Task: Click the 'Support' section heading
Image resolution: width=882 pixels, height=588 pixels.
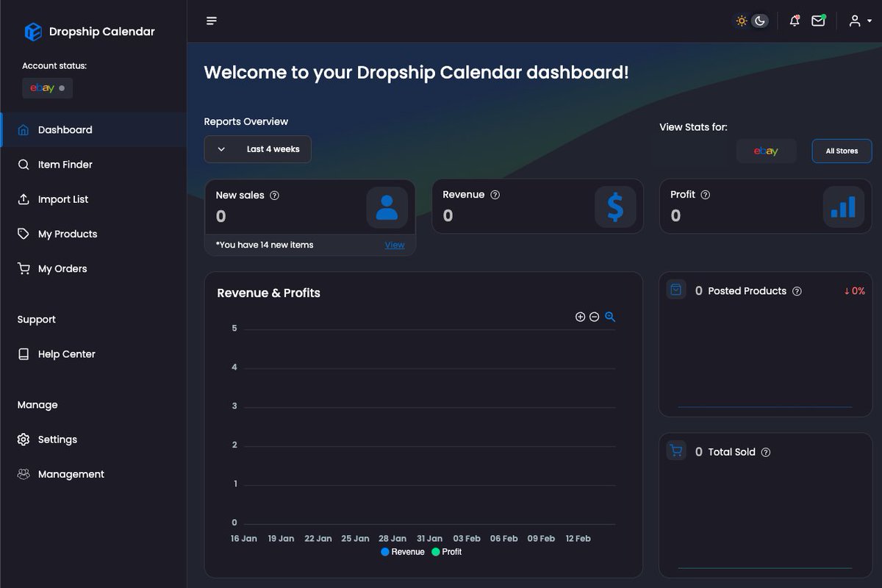Action: pyautogui.click(x=37, y=319)
